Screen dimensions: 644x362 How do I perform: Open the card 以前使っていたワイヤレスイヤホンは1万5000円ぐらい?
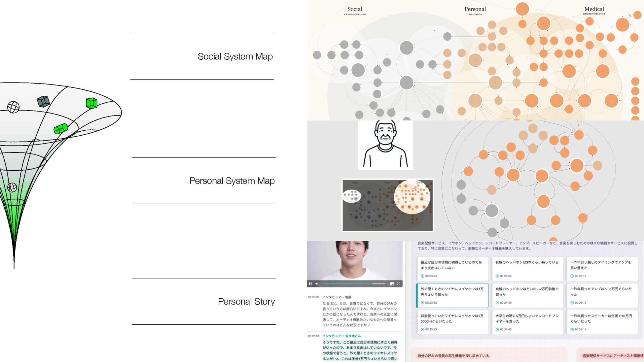coord(452,322)
